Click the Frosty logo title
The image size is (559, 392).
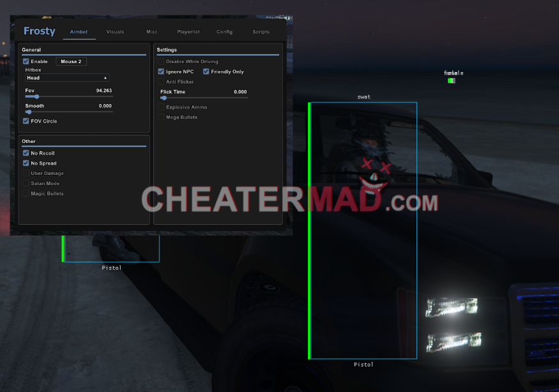[x=39, y=31]
